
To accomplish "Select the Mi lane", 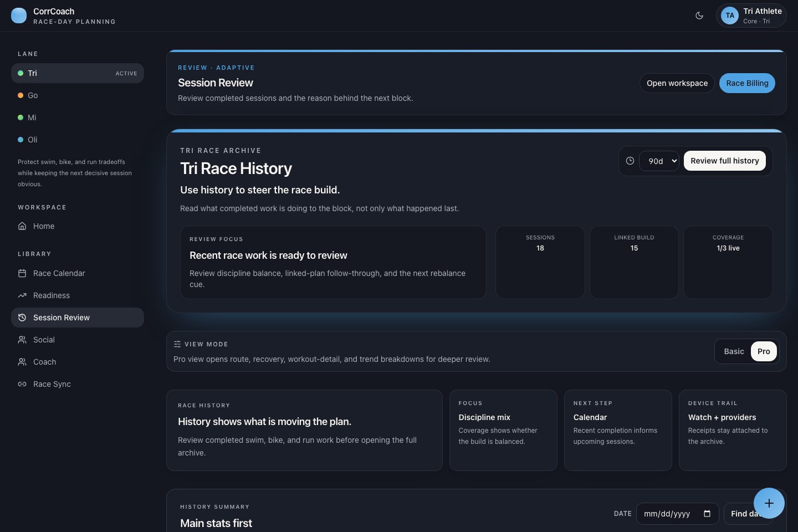I will pos(78,117).
